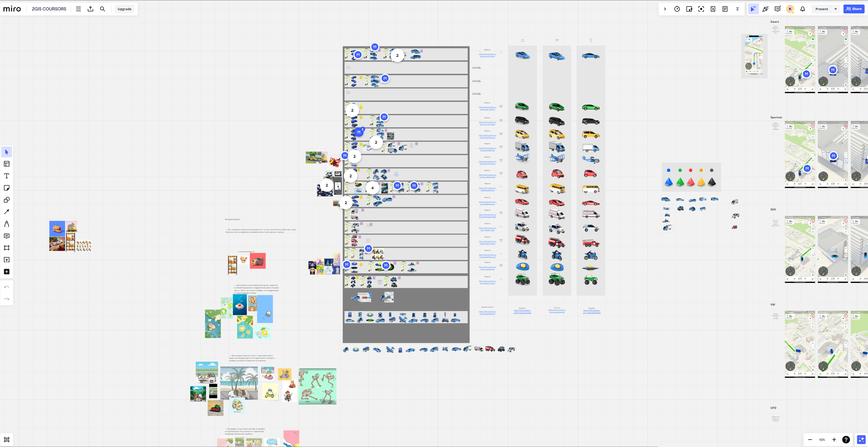Image resolution: width=868 pixels, height=447 pixels.
Task: Expand more apps double-chevron in the top toolbar
Action: (737, 9)
